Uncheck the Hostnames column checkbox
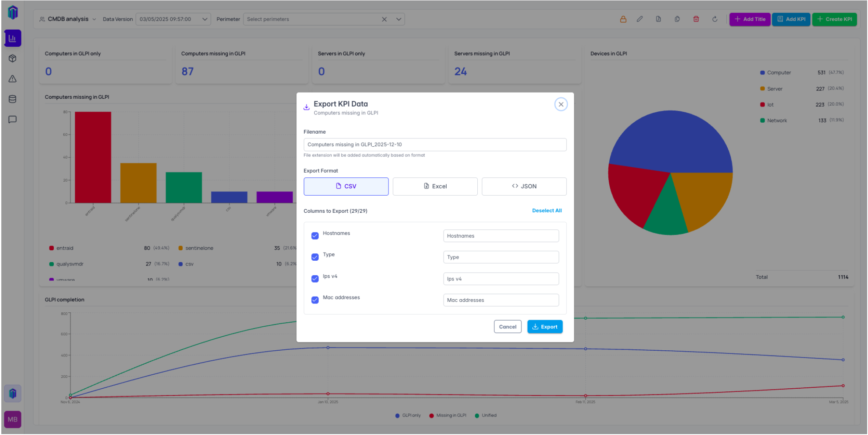 coord(315,236)
